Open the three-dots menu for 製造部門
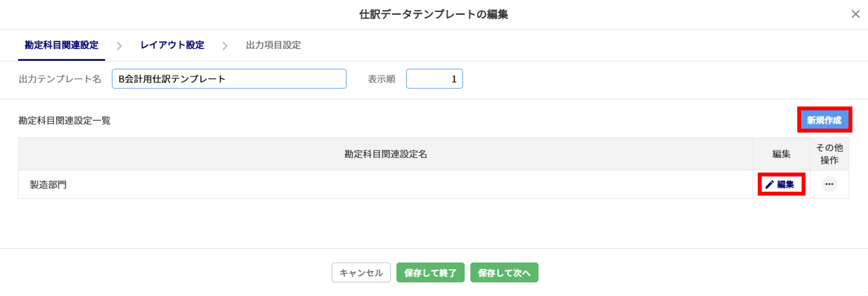Viewport: 868px width, 296px height. (x=829, y=184)
